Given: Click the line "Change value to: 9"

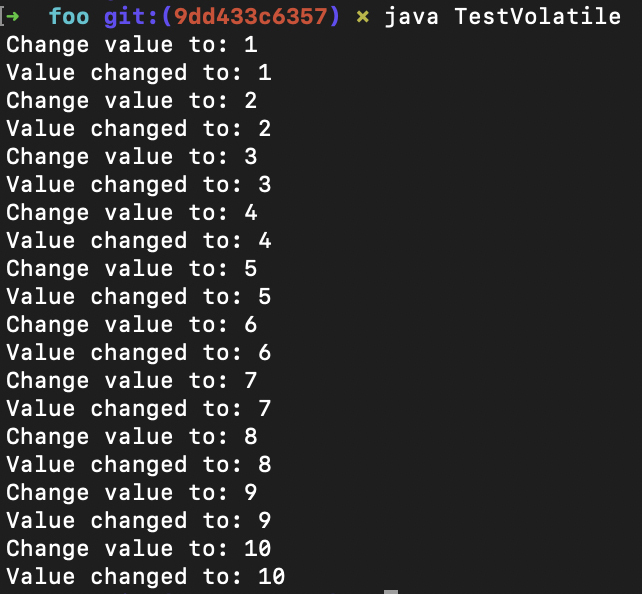Looking at the screenshot, I should [x=131, y=493].
